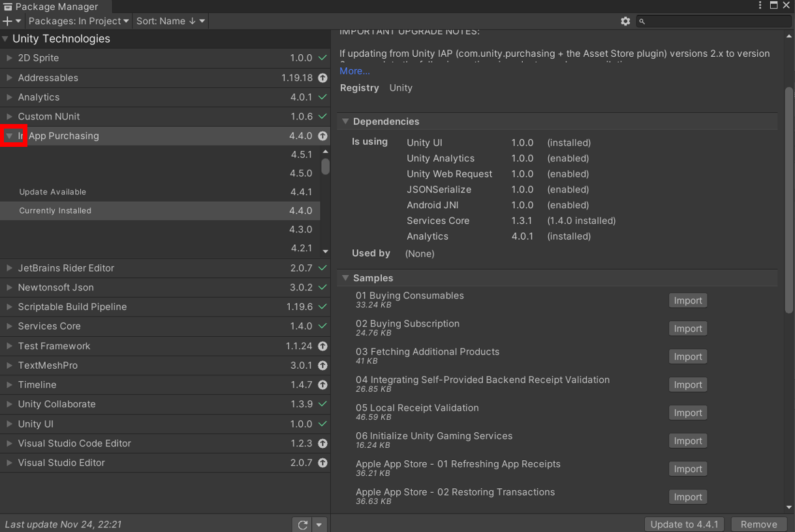Screen dimensions: 795x532
Task: Expand the Addressables package versions
Action: tap(9, 78)
